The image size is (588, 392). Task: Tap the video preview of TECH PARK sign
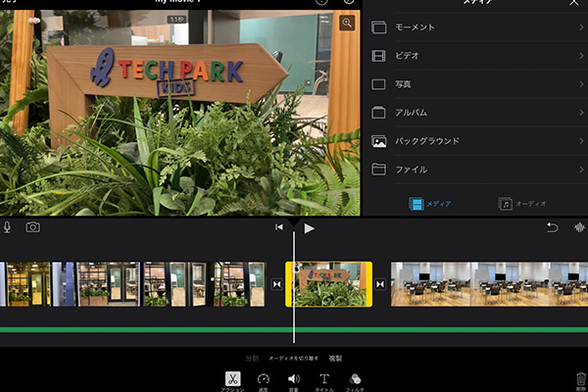(x=180, y=113)
